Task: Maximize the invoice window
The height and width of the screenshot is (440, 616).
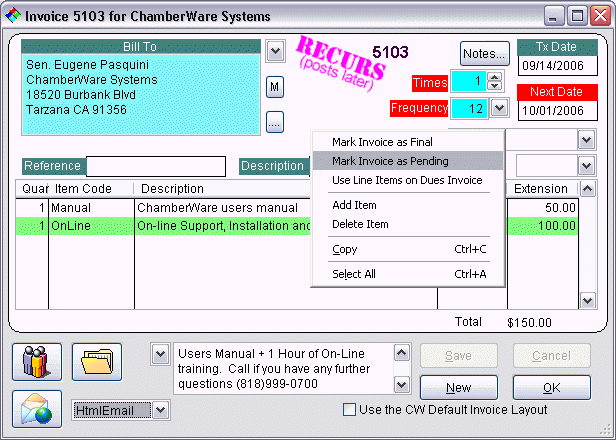Action: coord(577,16)
